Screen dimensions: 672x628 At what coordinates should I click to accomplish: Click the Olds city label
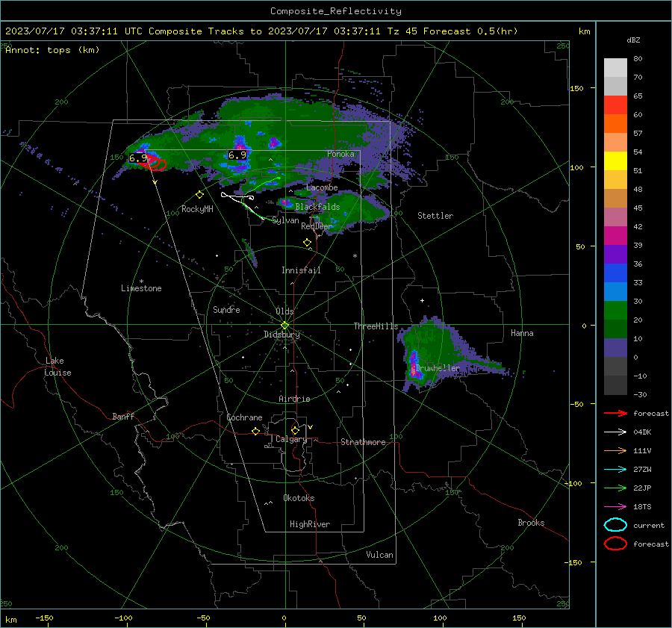[284, 311]
